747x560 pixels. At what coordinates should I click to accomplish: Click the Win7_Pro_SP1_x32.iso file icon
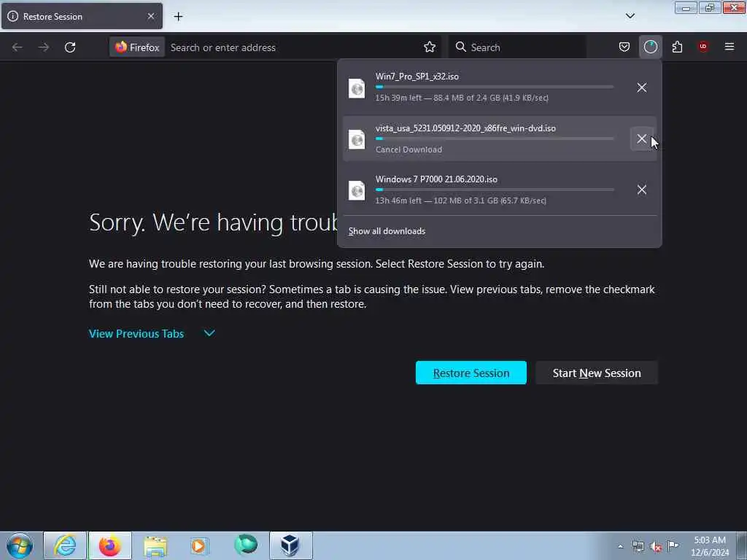(357, 88)
